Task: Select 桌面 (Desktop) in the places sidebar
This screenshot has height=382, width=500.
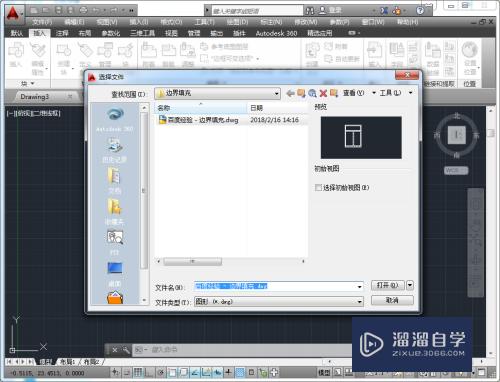Action: tap(115, 274)
